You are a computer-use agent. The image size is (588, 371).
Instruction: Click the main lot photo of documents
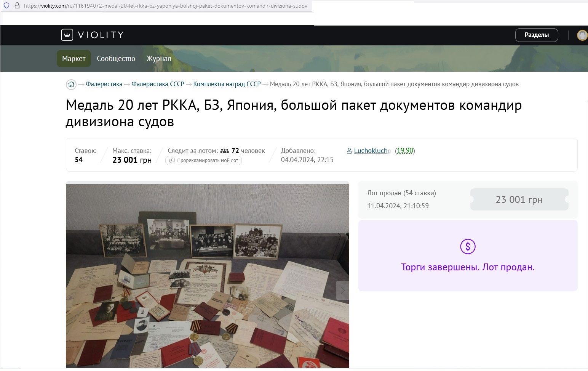208,276
